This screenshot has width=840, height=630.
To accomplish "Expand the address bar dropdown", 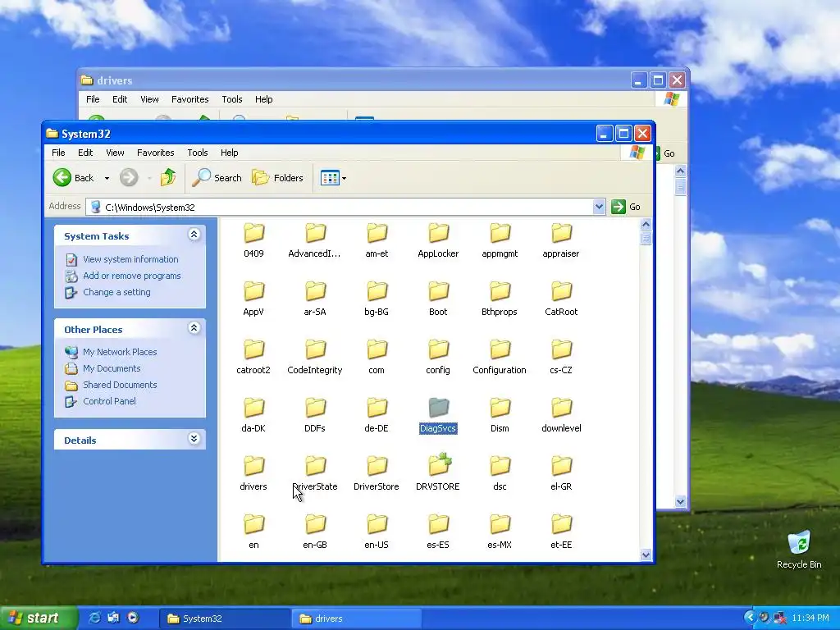I will pos(599,207).
